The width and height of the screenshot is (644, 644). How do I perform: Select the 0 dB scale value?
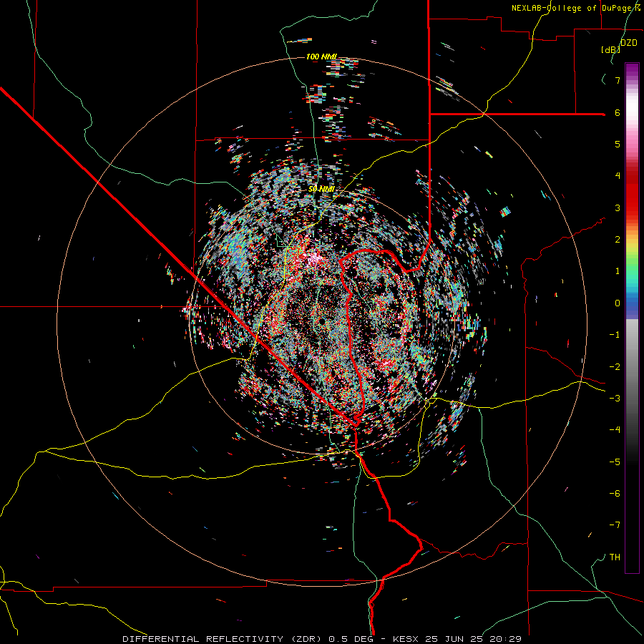(618, 303)
